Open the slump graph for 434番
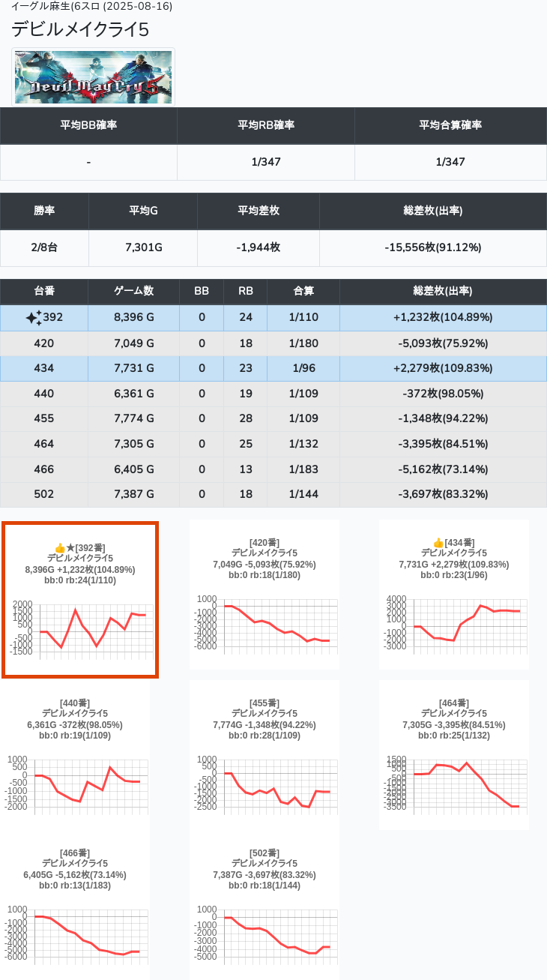 point(454,624)
